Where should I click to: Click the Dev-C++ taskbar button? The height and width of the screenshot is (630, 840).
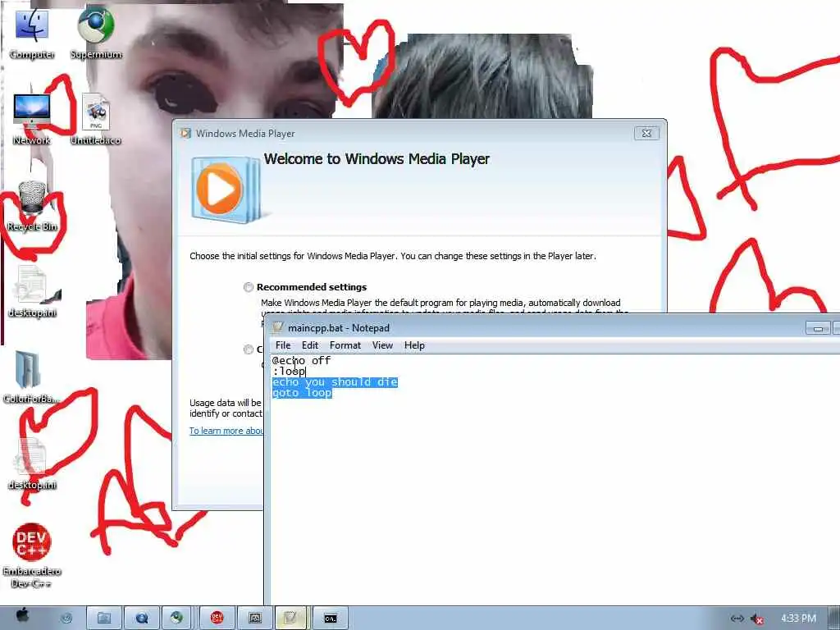(217, 619)
